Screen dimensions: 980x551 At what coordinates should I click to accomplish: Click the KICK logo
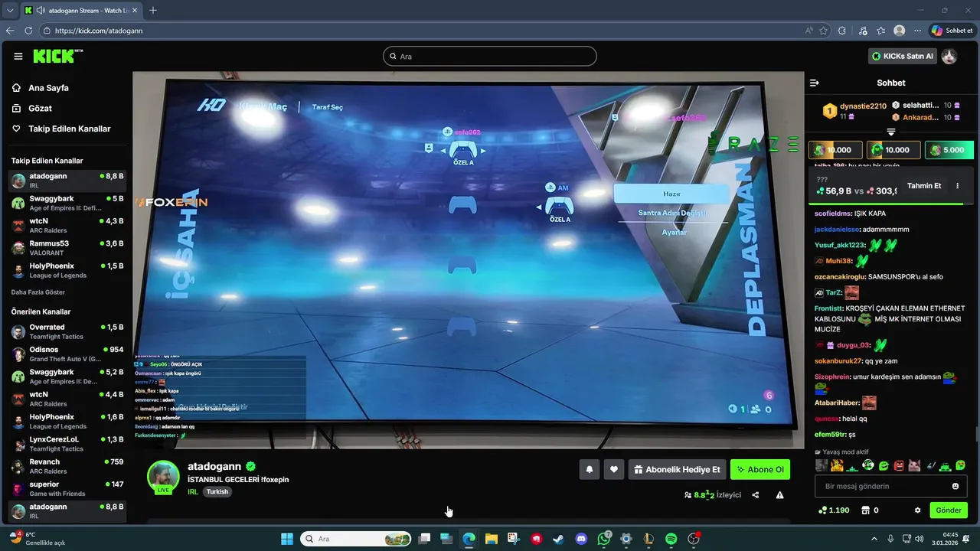coord(57,56)
